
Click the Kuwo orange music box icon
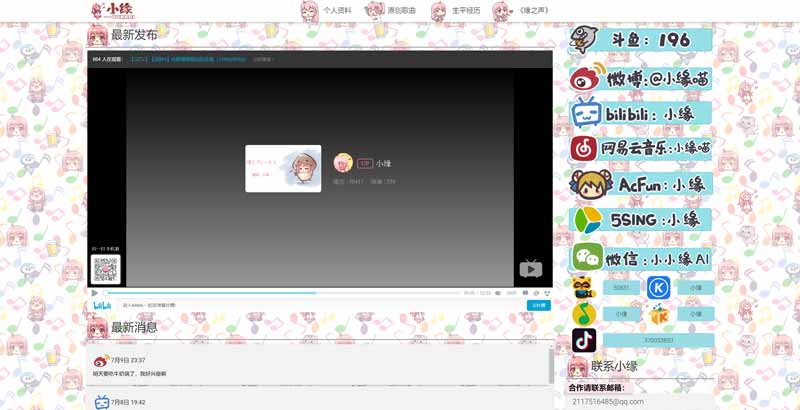coord(659,314)
